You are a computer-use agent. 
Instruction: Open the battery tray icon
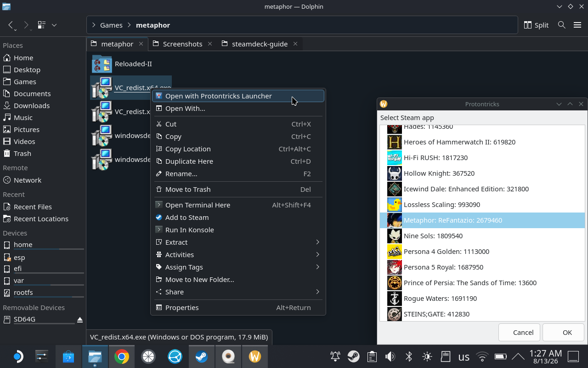[500, 356]
